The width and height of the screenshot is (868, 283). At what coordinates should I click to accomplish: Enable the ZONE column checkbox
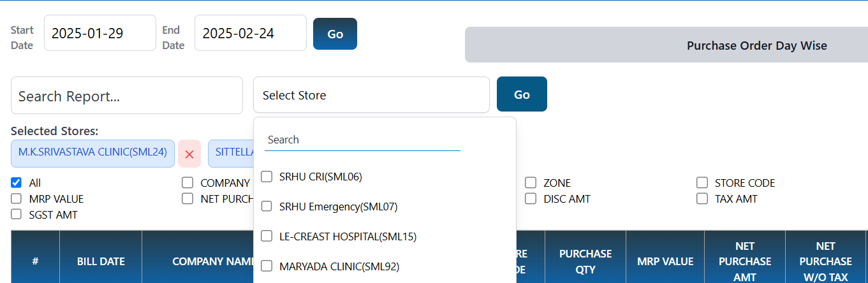[531, 183]
